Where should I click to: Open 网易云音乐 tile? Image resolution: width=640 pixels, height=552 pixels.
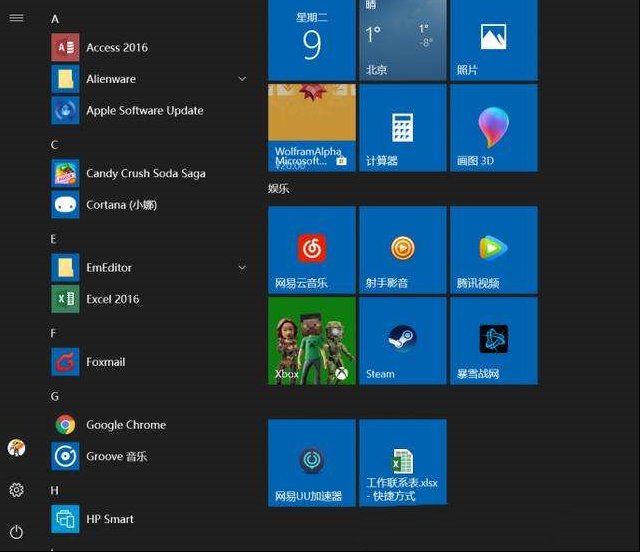[x=312, y=250]
